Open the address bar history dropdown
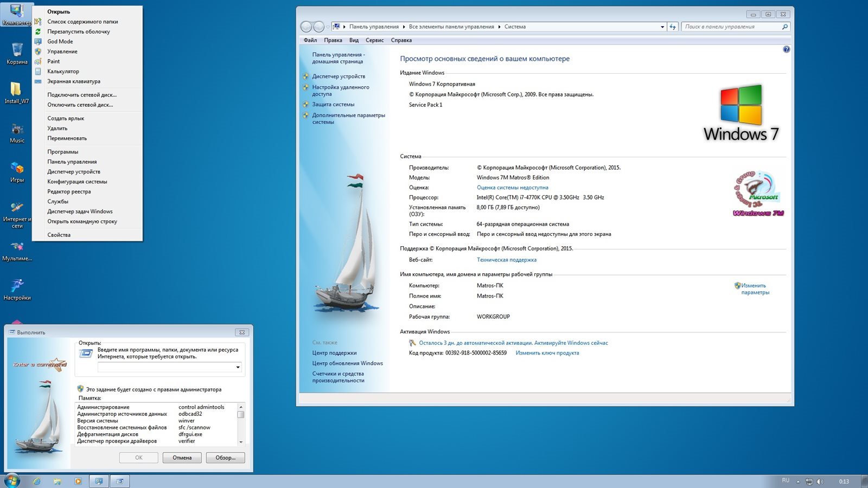This screenshot has width=868, height=488. click(x=662, y=27)
